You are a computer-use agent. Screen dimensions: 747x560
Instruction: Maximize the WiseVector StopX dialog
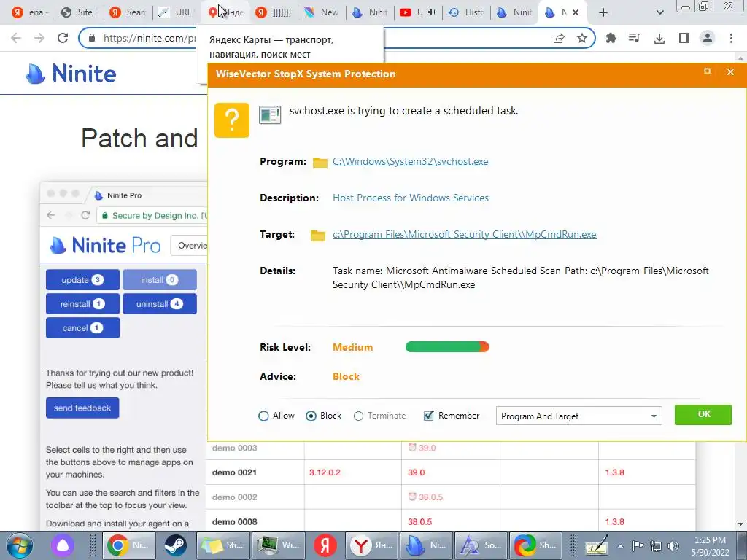coord(707,71)
